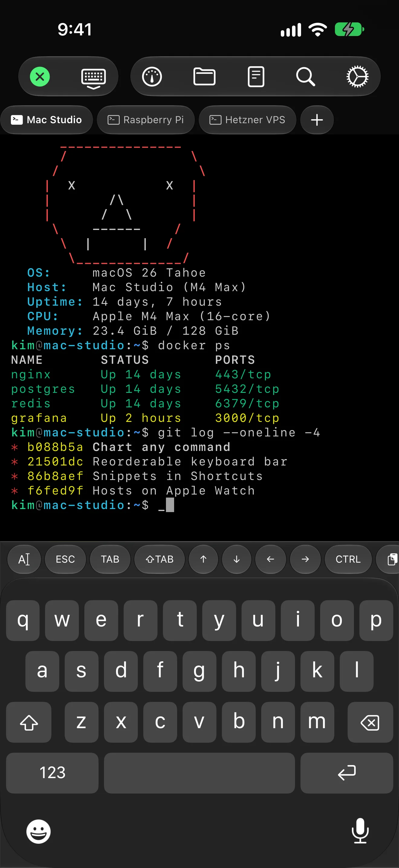This screenshot has height=868, width=399.
Task: Tap commit hash f6fed9f
Action: click(55, 491)
